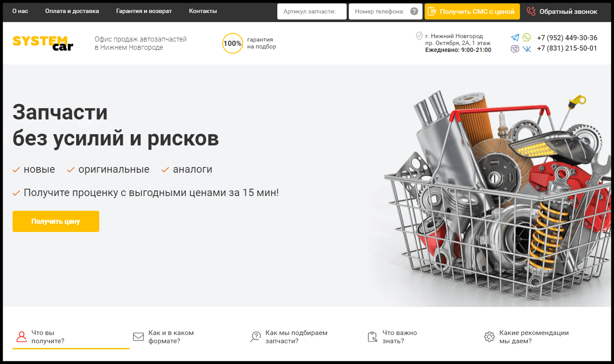This screenshot has width=614, height=364.
Task: Focus the 'Артикул запчасти' input field
Action: (x=312, y=11)
